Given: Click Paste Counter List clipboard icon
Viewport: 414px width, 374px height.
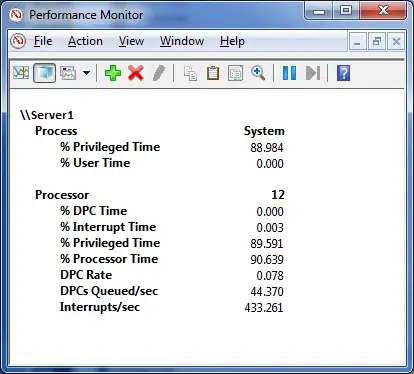Looking at the screenshot, I should tap(213, 73).
